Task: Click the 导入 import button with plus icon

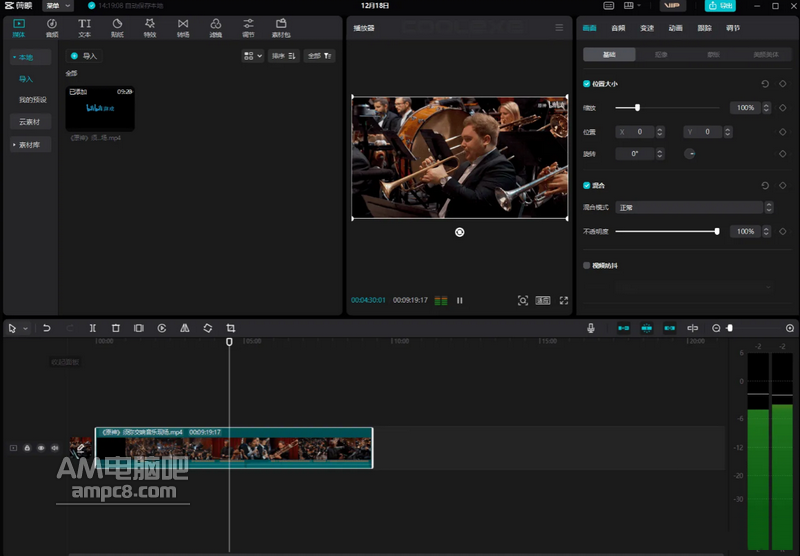Action: pos(84,56)
